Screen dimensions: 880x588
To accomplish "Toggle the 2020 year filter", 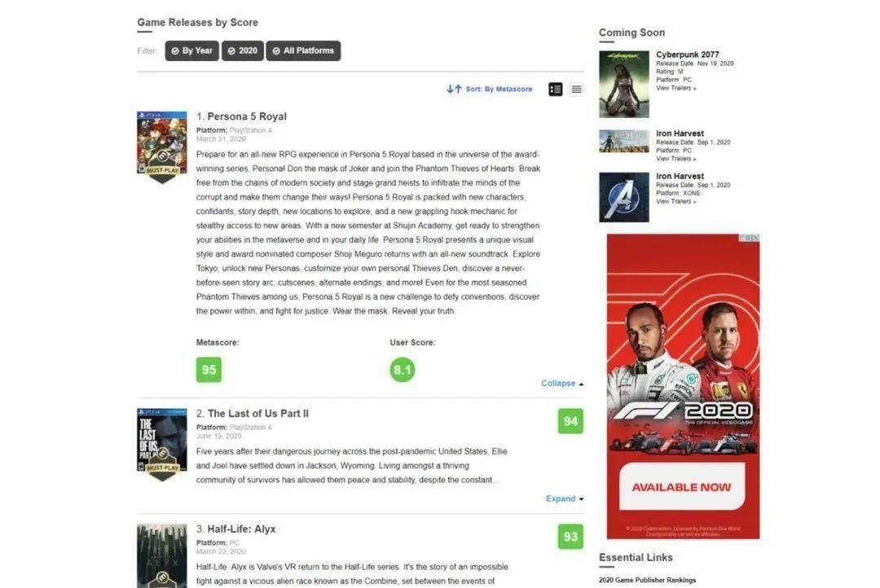I will 243,50.
